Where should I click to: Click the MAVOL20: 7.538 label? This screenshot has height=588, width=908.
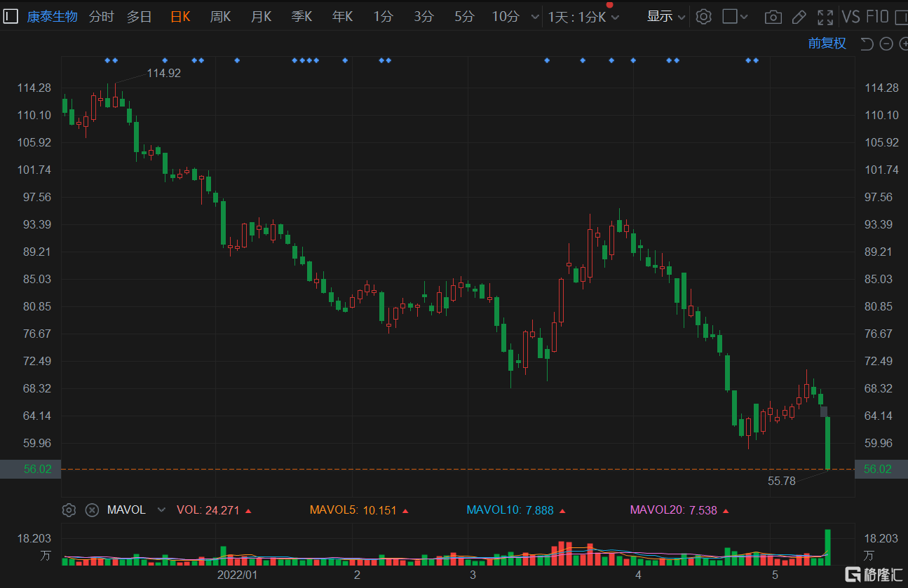(x=679, y=510)
